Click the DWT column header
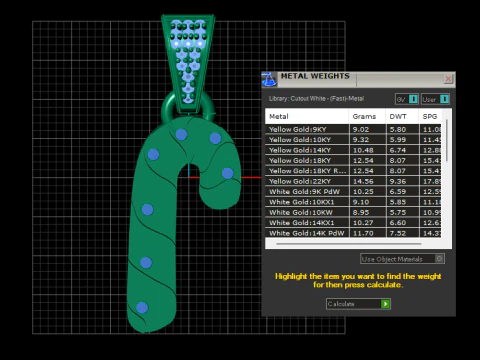480x360 pixels. point(402,116)
